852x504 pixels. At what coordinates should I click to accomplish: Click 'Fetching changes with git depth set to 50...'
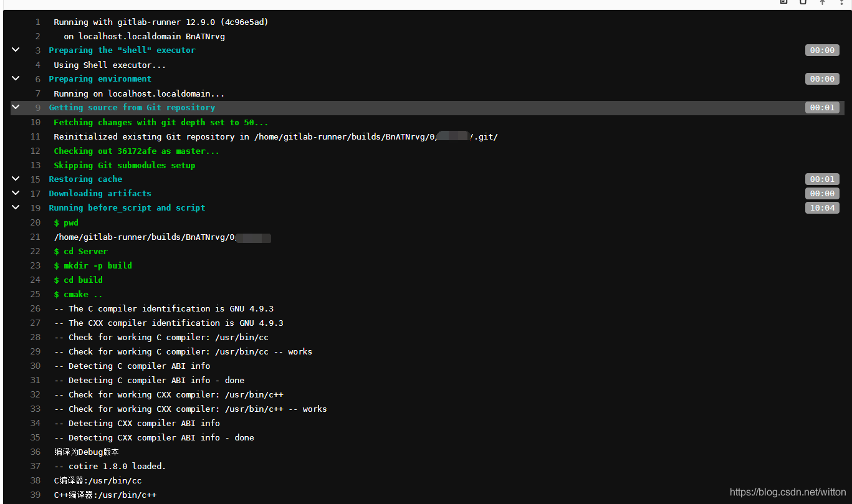coord(161,123)
